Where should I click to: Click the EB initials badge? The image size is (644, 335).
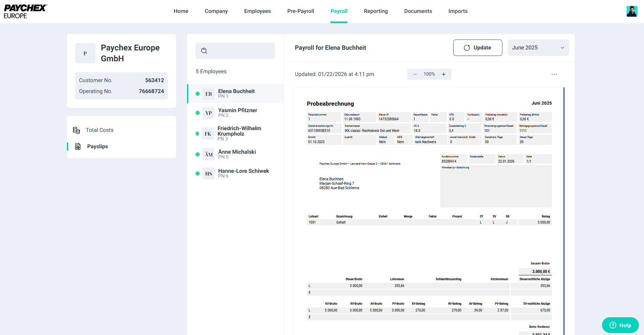pos(209,94)
